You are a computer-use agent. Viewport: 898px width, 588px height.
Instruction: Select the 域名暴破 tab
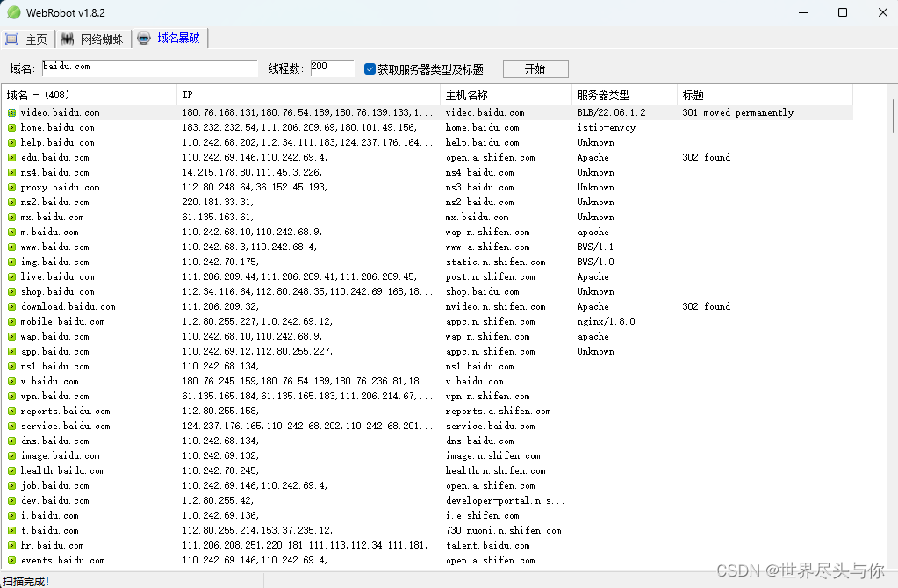click(x=169, y=39)
